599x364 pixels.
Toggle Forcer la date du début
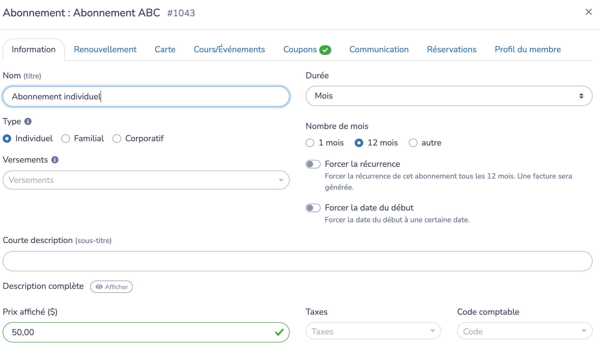pyautogui.click(x=313, y=208)
